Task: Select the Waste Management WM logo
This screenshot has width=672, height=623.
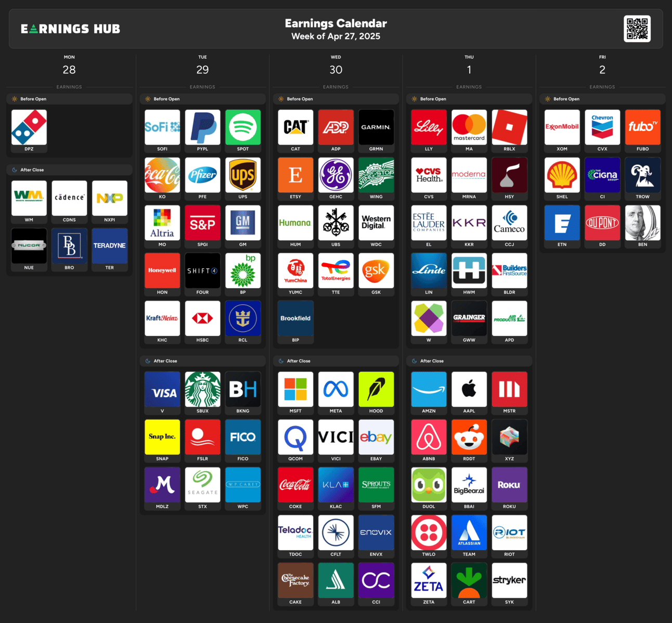Action: 29,198
